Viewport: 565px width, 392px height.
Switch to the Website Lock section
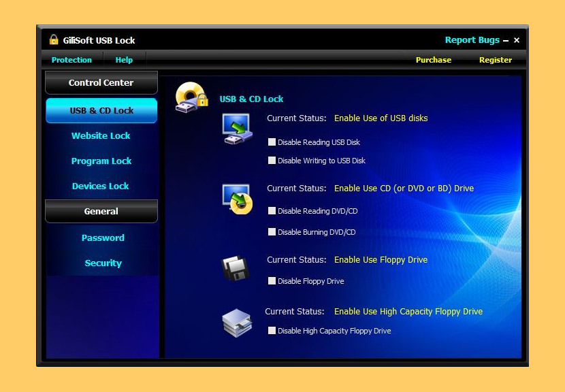[x=101, y=135]
